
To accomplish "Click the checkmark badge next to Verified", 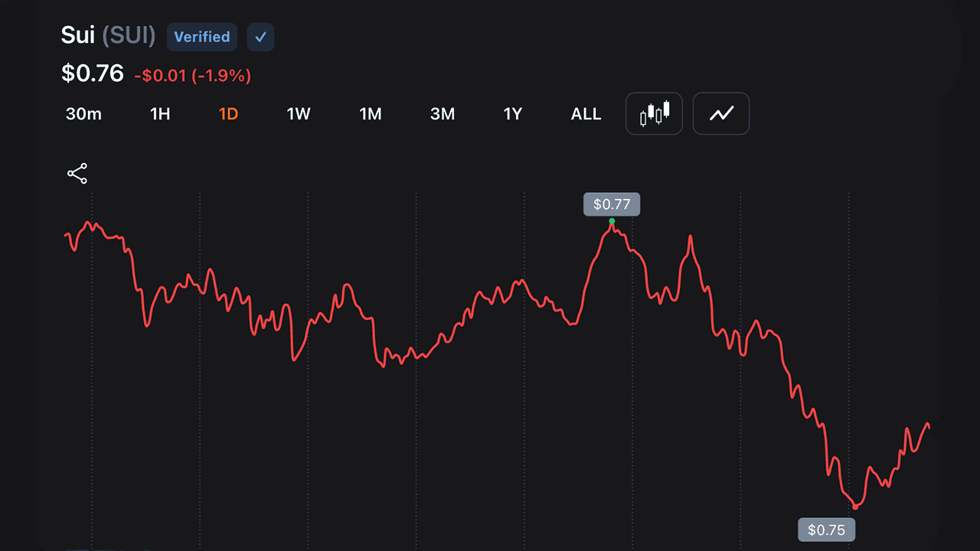I will (x=261, y=37).
